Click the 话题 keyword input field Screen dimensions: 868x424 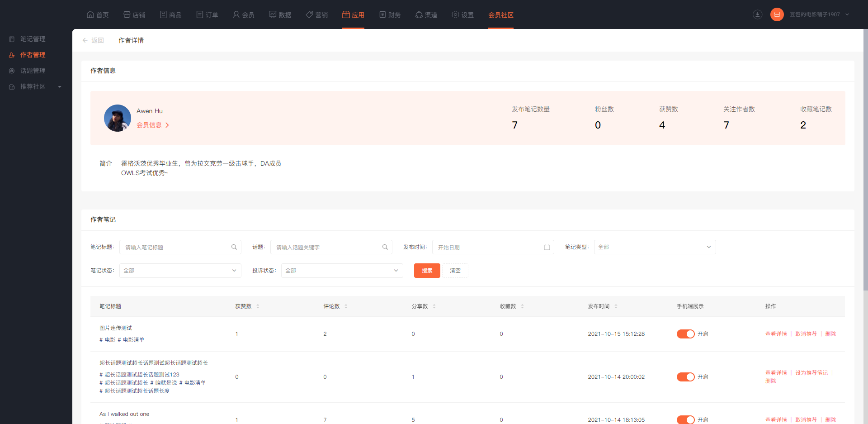pyautogui.click(x=331, y=247)
